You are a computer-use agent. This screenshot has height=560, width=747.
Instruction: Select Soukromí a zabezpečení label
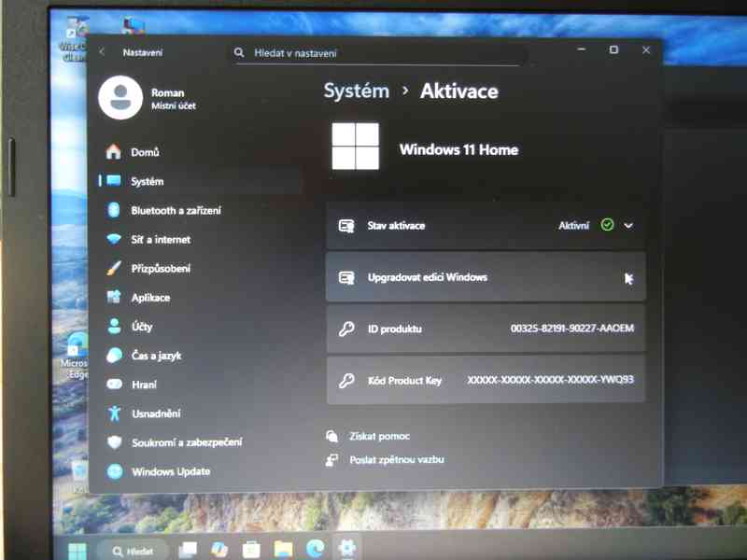(x=188, y=442)
